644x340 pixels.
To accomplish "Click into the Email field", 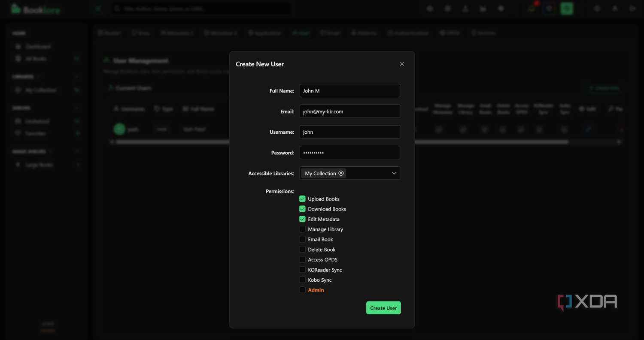I will point(350,111).
